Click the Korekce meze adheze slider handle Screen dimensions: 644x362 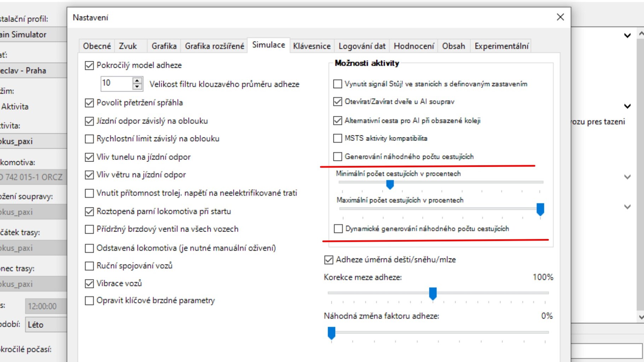tap(433, 293)
